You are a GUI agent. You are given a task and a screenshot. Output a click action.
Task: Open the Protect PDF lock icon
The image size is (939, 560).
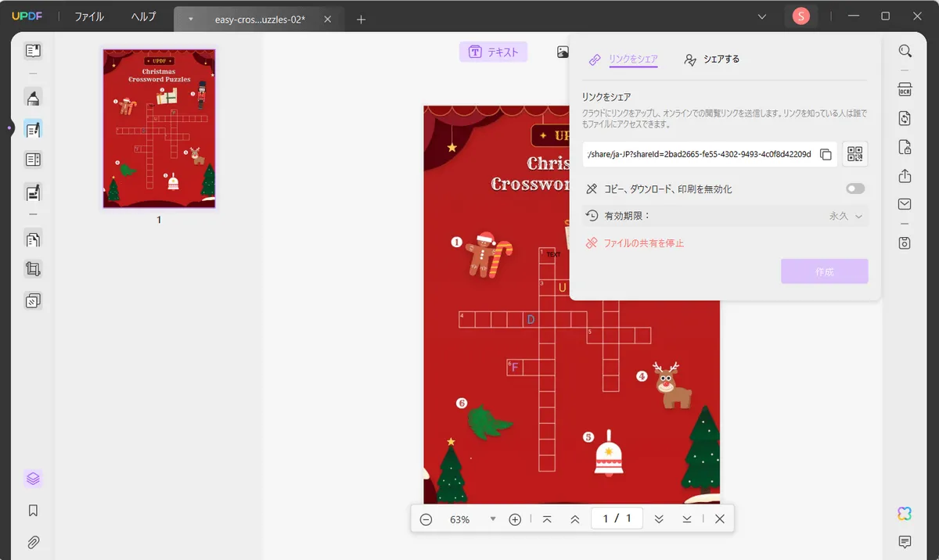[905, 147]
